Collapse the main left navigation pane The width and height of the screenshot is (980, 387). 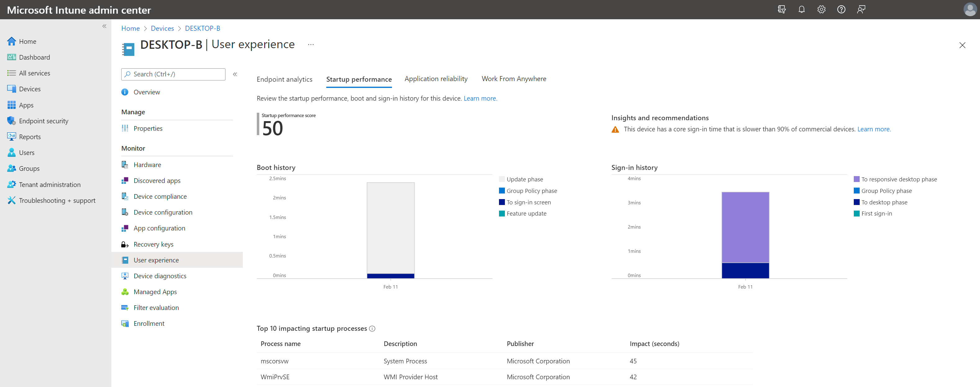[x=104, y=26]
